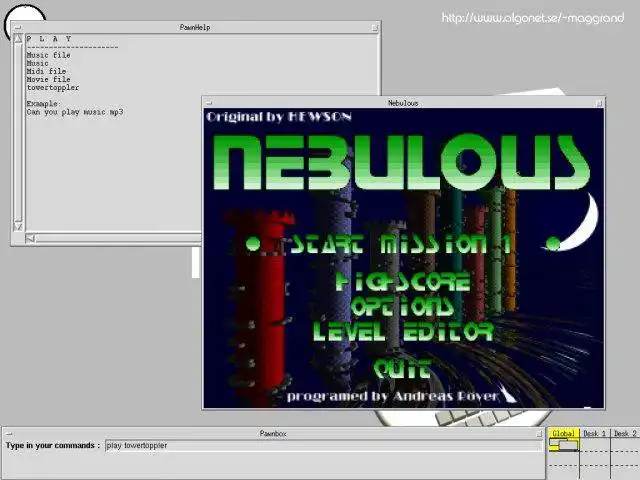
Task: Maximize the Pawnbox window
Action: coord(539,434)
